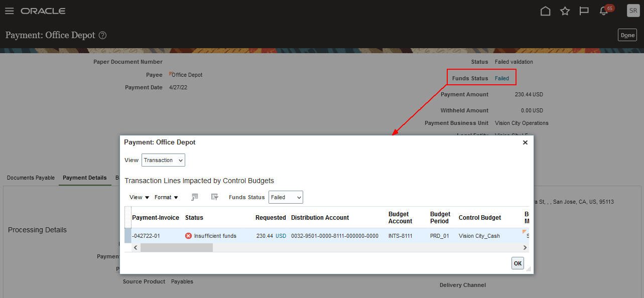Click the Requested column header

tap(271, 218)
